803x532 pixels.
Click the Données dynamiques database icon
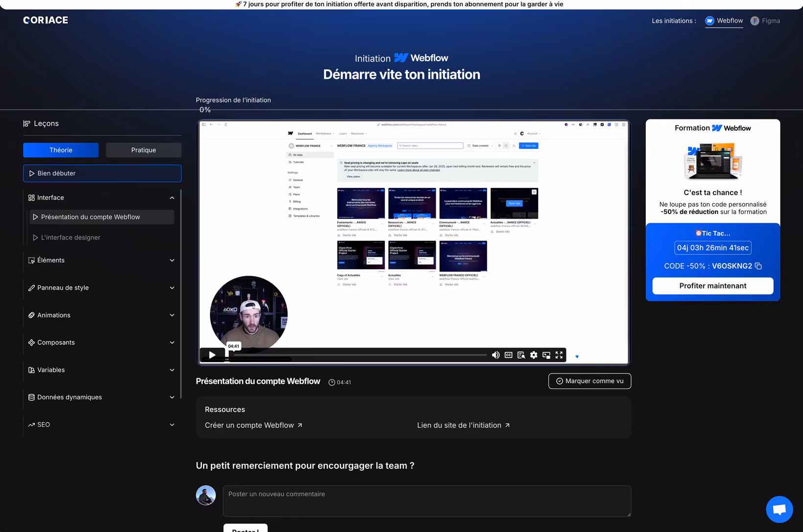31,397
